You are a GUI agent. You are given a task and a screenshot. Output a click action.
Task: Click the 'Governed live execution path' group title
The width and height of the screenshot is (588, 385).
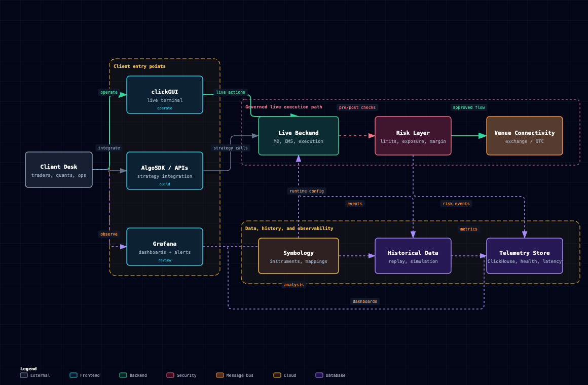283,107
